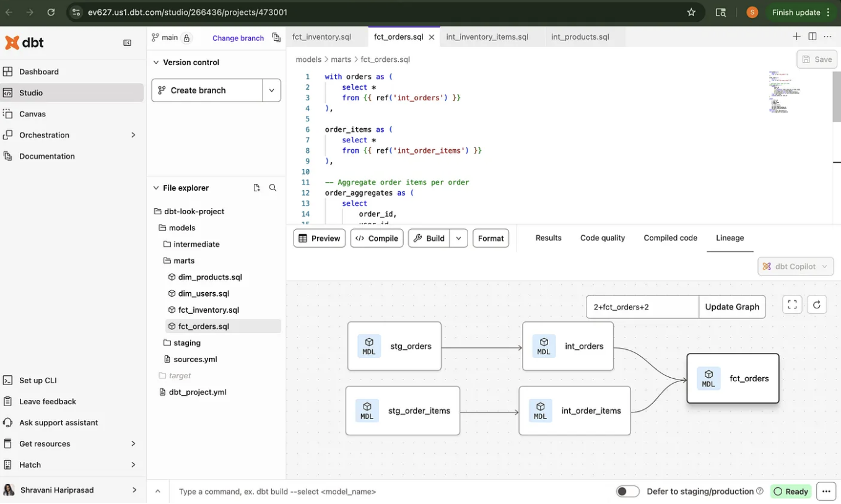The image size is (841, 504).
Task: Click the lineage selector input field
Action: (x=642, y=306)
